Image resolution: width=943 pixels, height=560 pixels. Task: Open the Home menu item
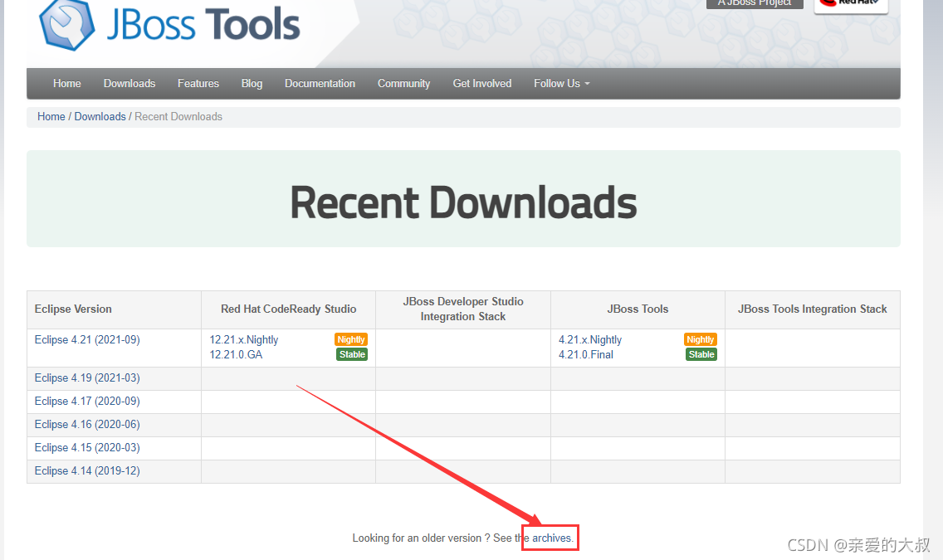[66, 84]
